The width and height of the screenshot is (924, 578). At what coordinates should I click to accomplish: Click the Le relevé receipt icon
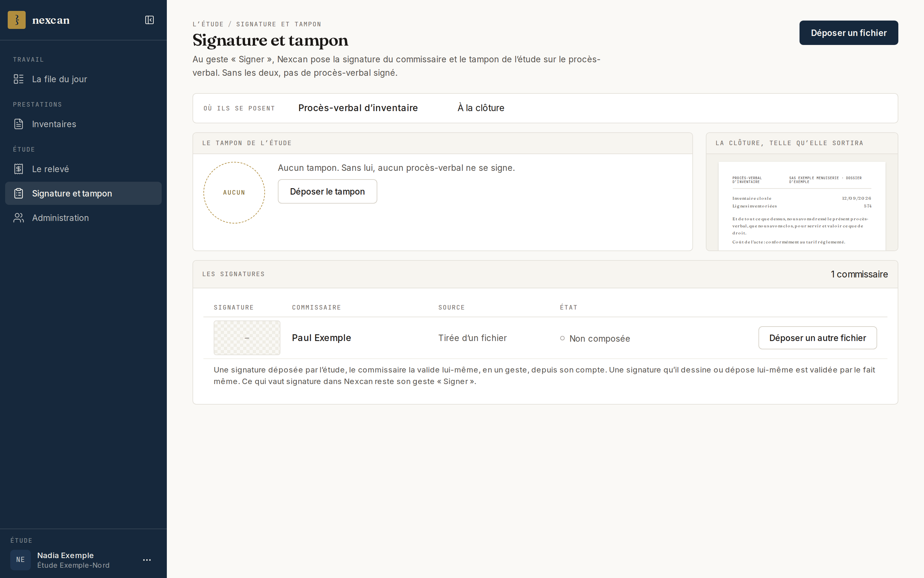click(x=19, y=169)
